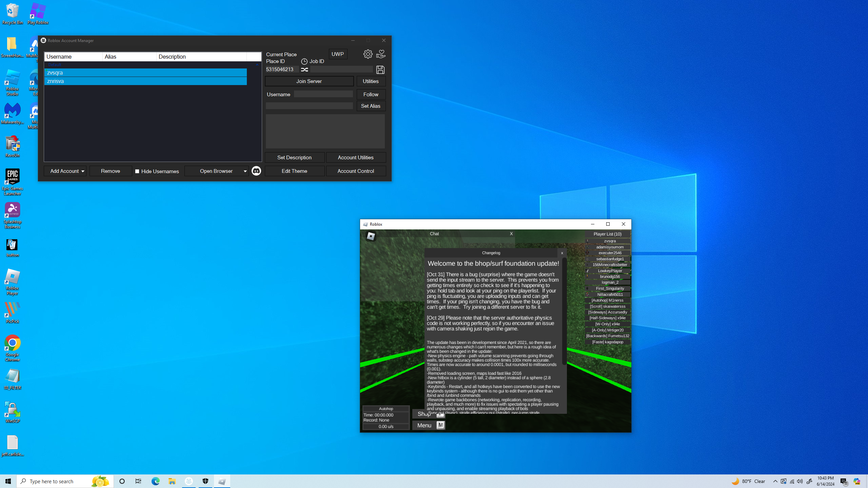Open the Roblox menu logo icon
This screenshot has height=488, width=868.
[x=371, y=236]
